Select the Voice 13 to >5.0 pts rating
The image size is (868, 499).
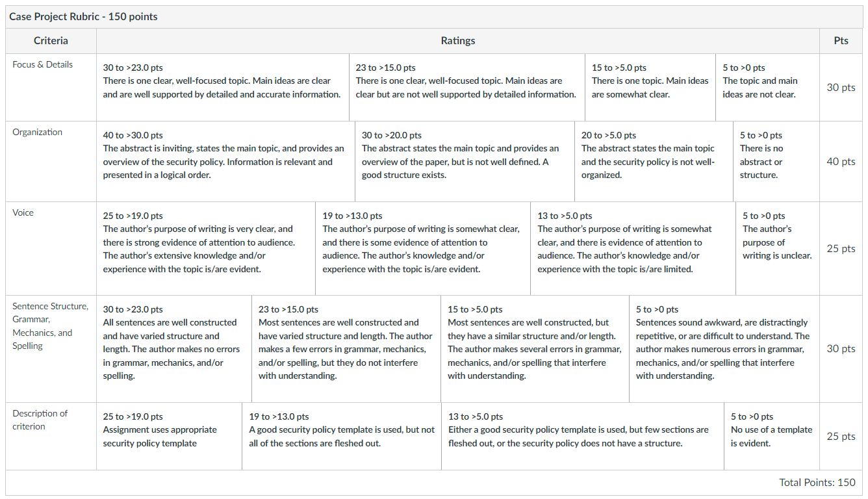[633, 249]
